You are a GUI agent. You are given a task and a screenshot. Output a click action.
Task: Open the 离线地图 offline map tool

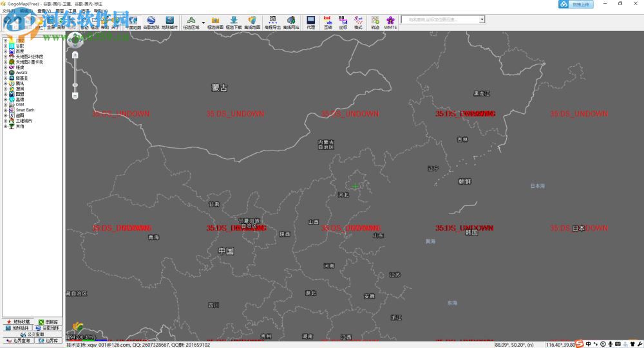coord(252,23)
